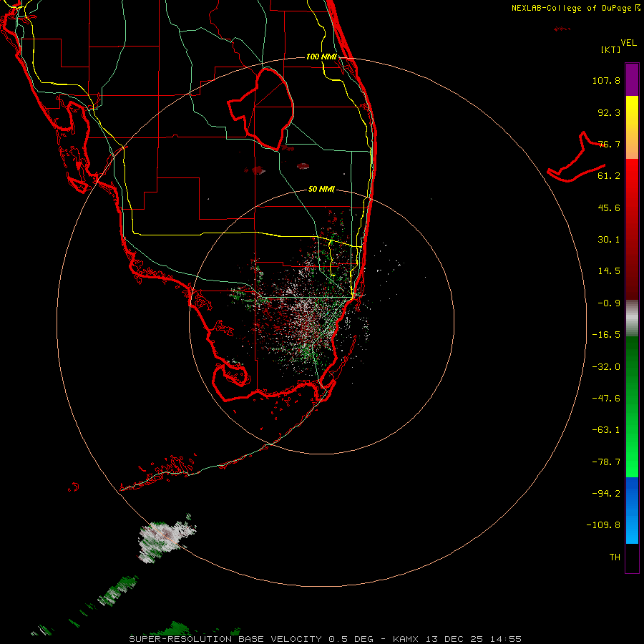Select the 92.3 velocity scale value
The width and height of the screenshot is (644, 644).
[609, 112]
